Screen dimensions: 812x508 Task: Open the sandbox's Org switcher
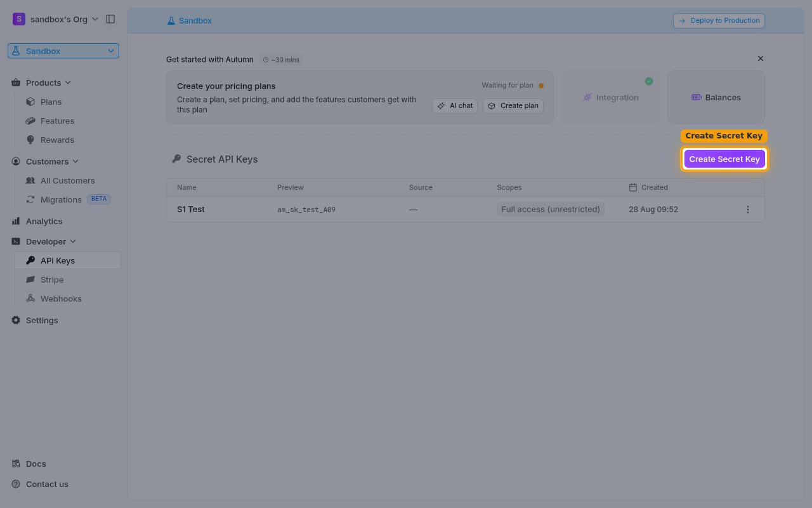pos(56,19)
